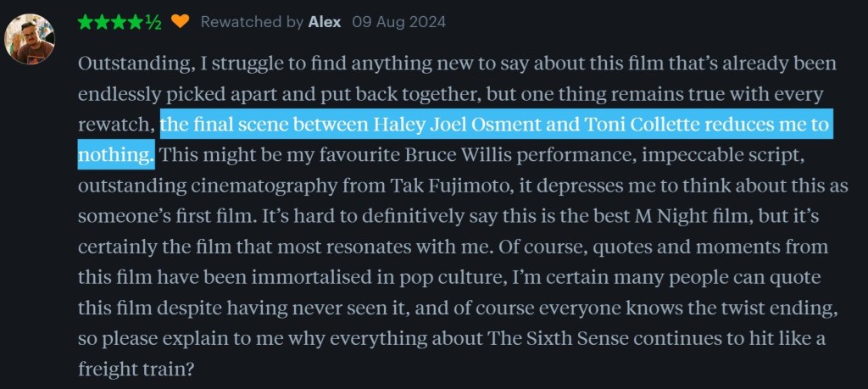Click "Haley Joel Osment" in the highlighted text
Viewport: 868px width, 389px height.
455,125
